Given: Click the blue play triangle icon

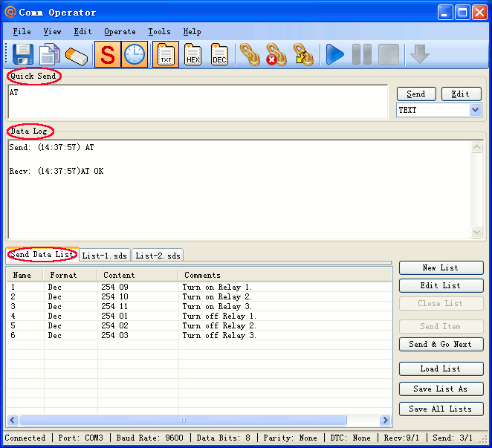Looking at the screenshot, I should tap(335, 55).
